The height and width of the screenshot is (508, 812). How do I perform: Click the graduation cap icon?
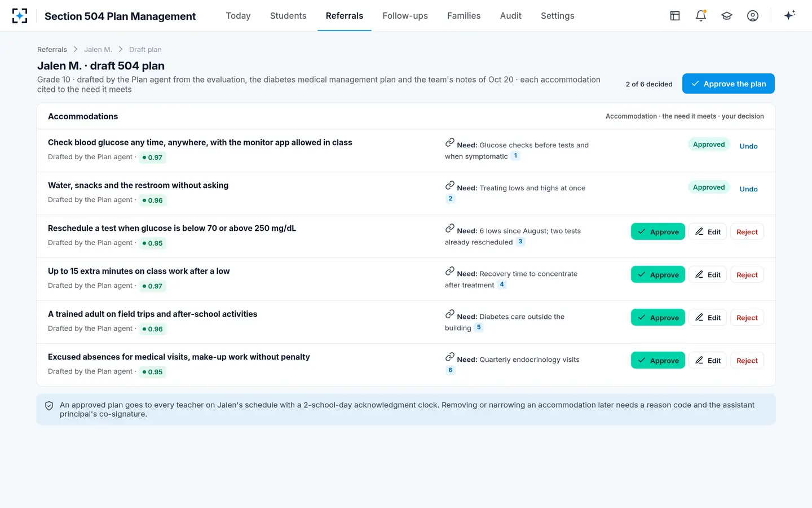point(727,16)
